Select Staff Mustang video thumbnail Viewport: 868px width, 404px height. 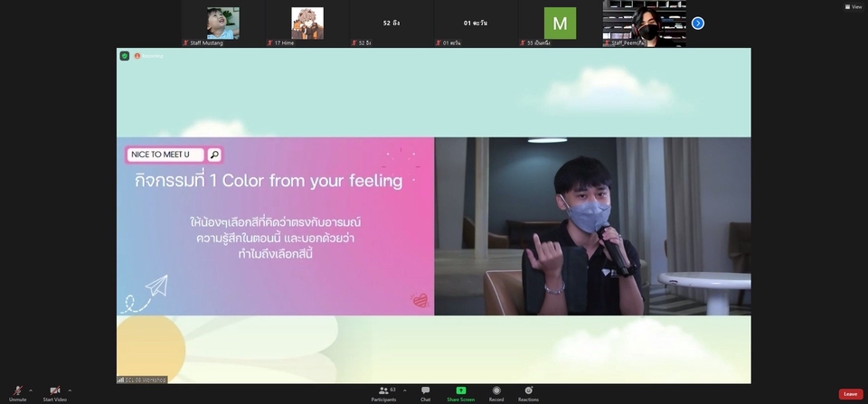coord(222,23)
